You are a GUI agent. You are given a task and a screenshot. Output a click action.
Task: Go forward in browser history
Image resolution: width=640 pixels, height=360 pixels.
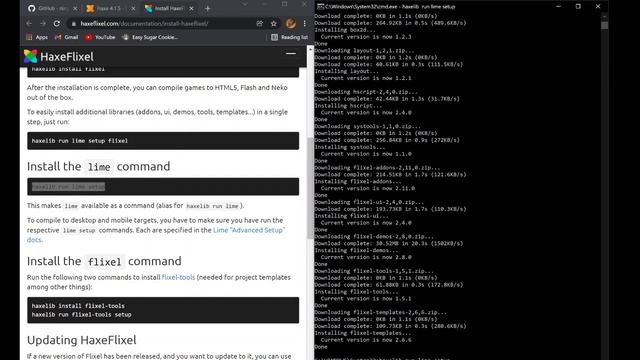[x=43, y=24]
